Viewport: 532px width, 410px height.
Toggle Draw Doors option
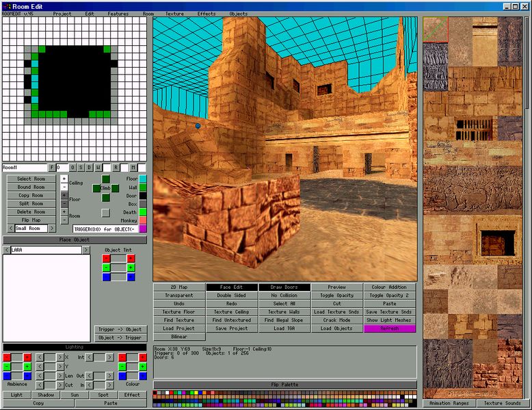pos(284,287)
